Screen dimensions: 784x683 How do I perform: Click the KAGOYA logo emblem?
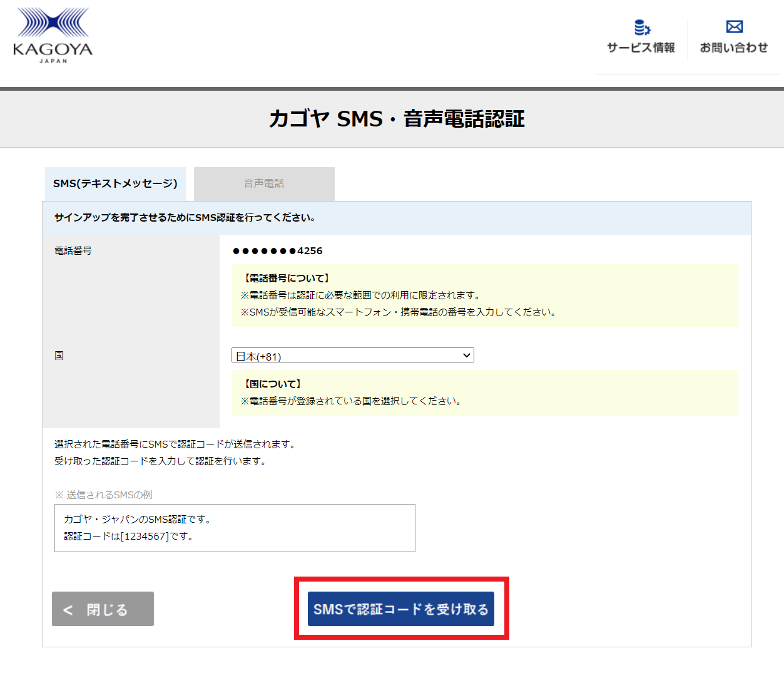[x=53, y=23]
